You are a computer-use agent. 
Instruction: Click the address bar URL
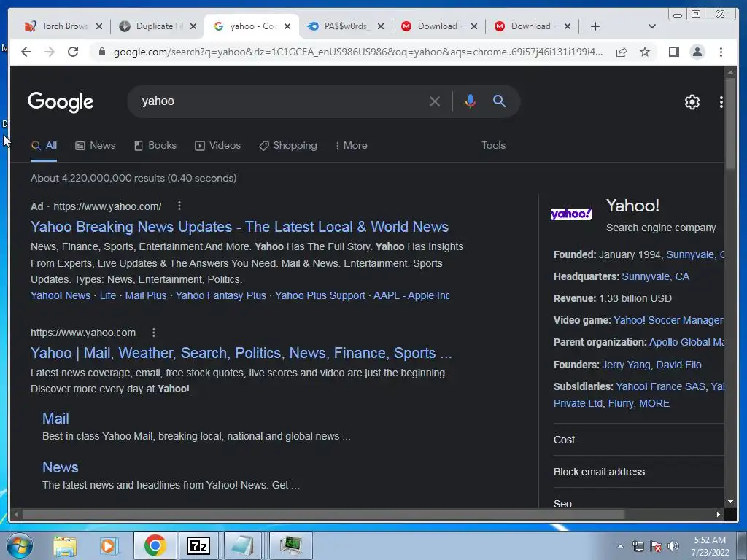357,52
